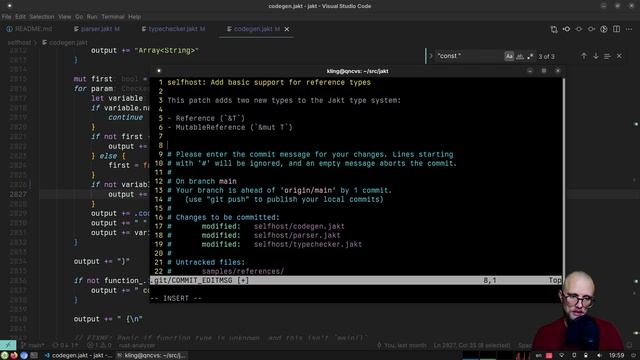Toggle Match Whole Word in find widget
The width and height of the screenshot is (640, 360).
pos(520,56)
